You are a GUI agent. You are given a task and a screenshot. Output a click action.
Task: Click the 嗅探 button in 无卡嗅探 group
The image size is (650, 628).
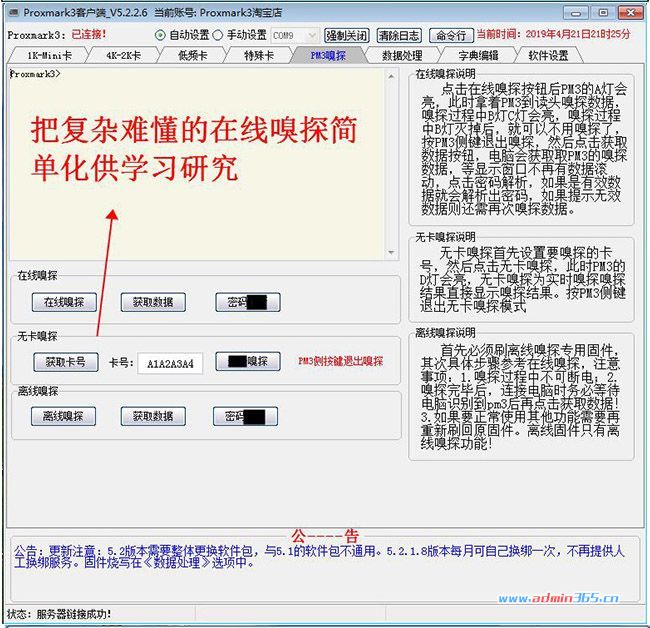(248, 361)
